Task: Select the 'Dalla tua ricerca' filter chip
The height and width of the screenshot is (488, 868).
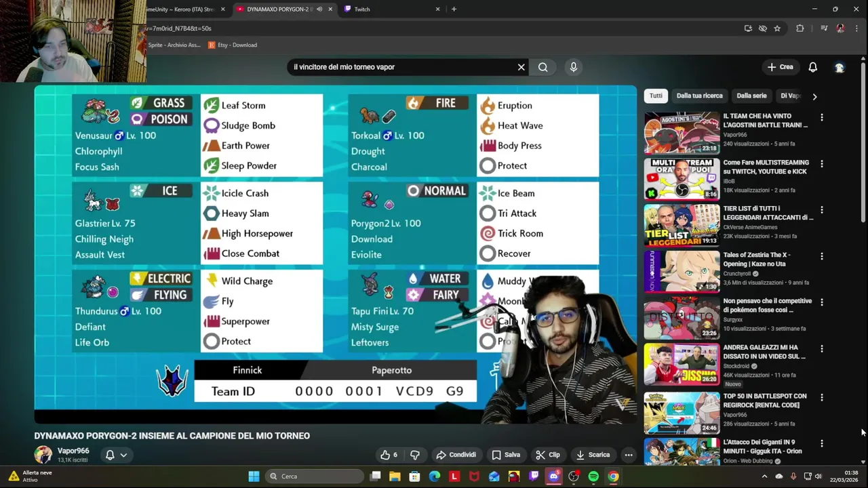Action: click(x=699, y=96)
